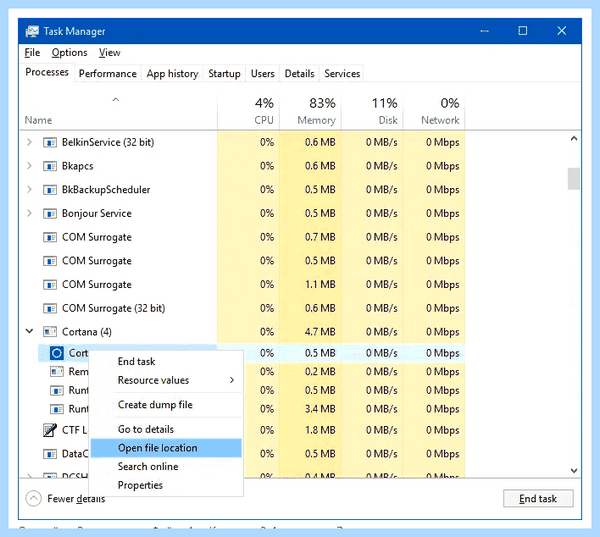Image resolution: width=600 pixels, height=537 pixels.
Task: Click the Bkapcs process icon
Action: coord(50,166)
